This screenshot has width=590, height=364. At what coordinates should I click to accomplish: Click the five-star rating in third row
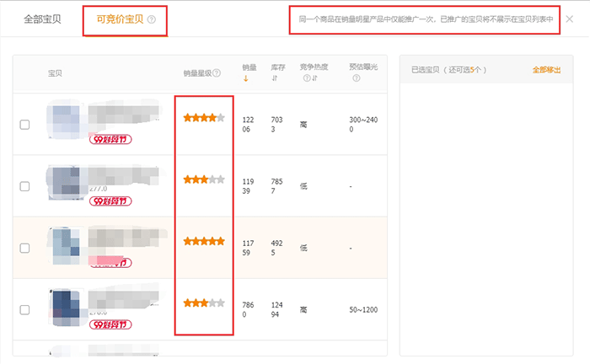tap(204, 241)
